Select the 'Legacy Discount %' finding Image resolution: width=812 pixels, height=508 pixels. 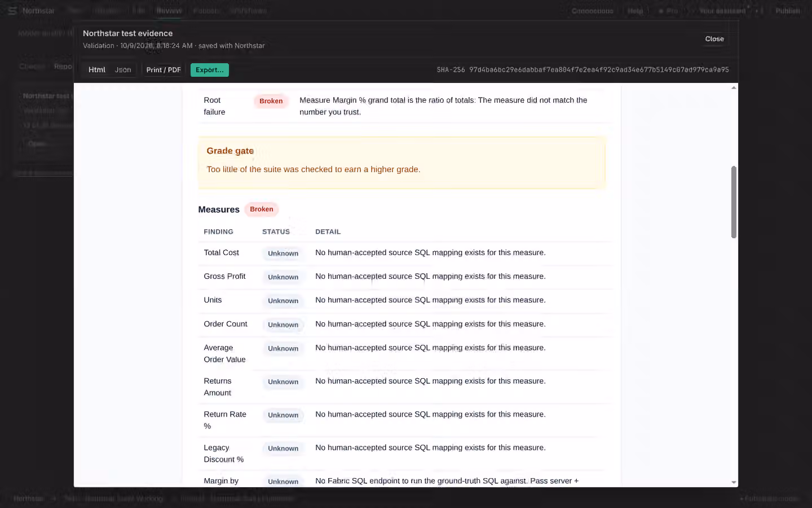click(224, 454)
